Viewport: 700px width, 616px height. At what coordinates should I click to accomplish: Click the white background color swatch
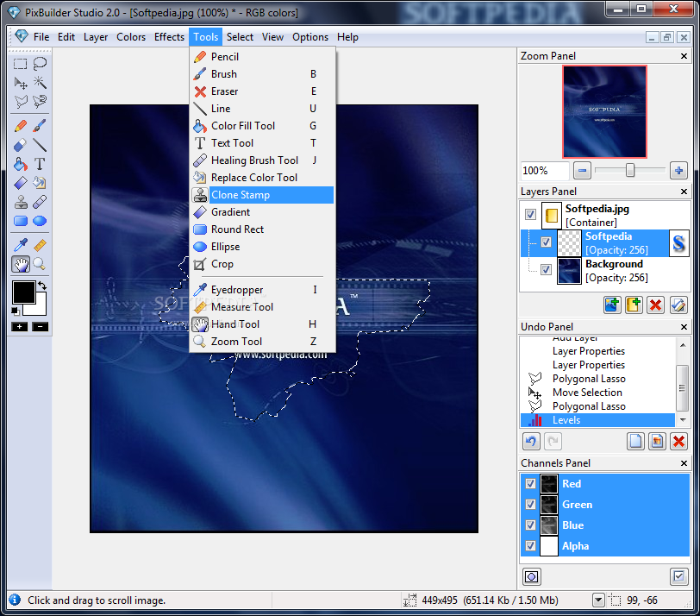pos(41,308)
